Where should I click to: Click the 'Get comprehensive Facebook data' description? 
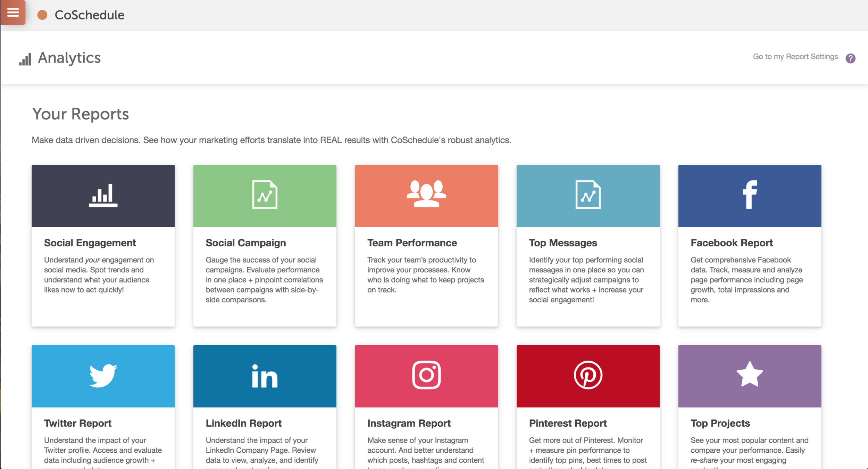click(x=746, y=280)
